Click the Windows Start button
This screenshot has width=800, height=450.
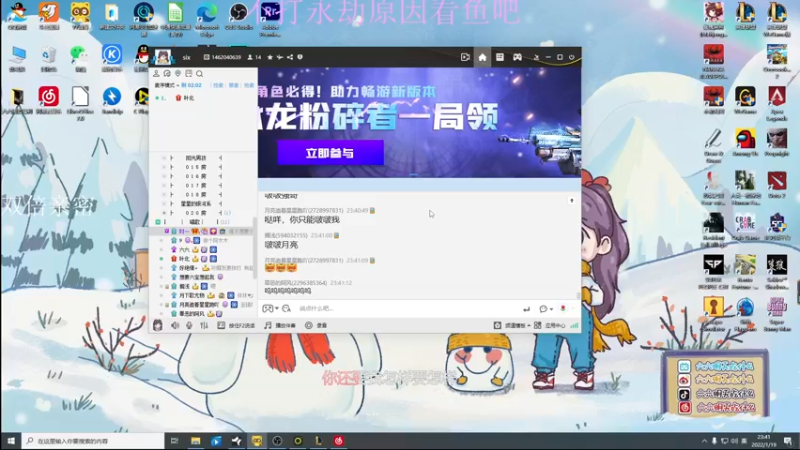click(11, 440)
